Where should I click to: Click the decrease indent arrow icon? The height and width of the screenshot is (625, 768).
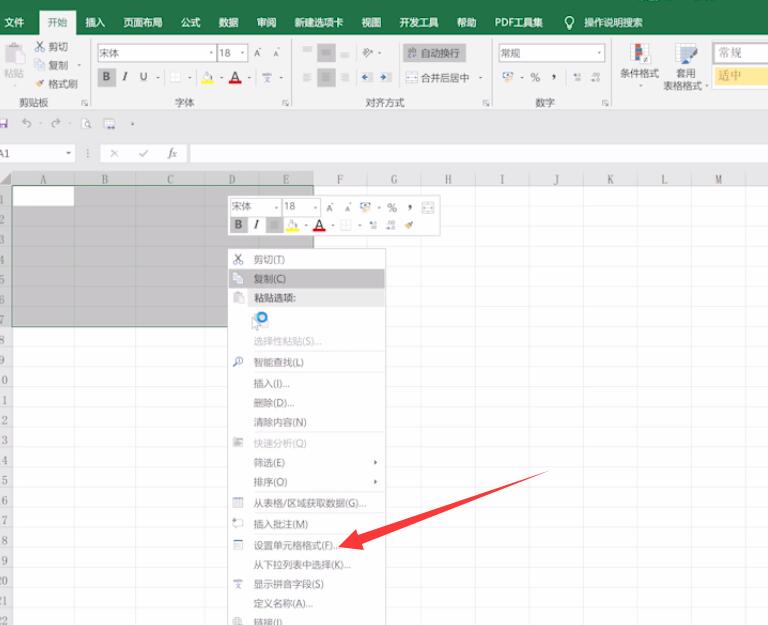click(366, 77)
